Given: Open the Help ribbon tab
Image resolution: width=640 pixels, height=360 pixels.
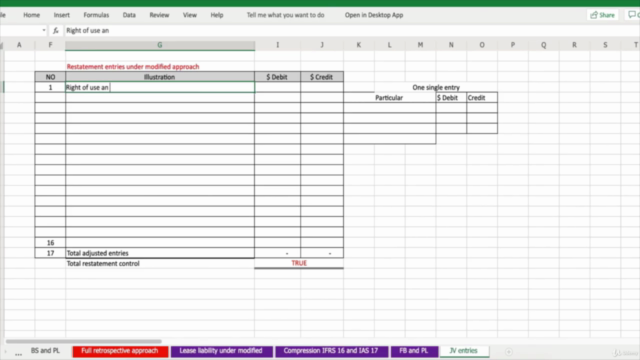Looking at the screenshot, I should (x=217, y=15).
